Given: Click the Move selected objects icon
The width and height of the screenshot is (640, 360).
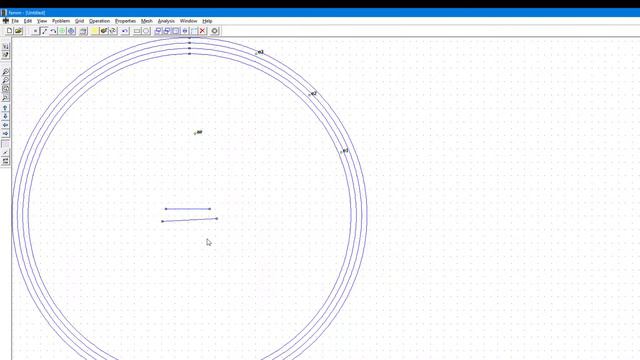Looking at the screenshot, I should pos(158,31).
